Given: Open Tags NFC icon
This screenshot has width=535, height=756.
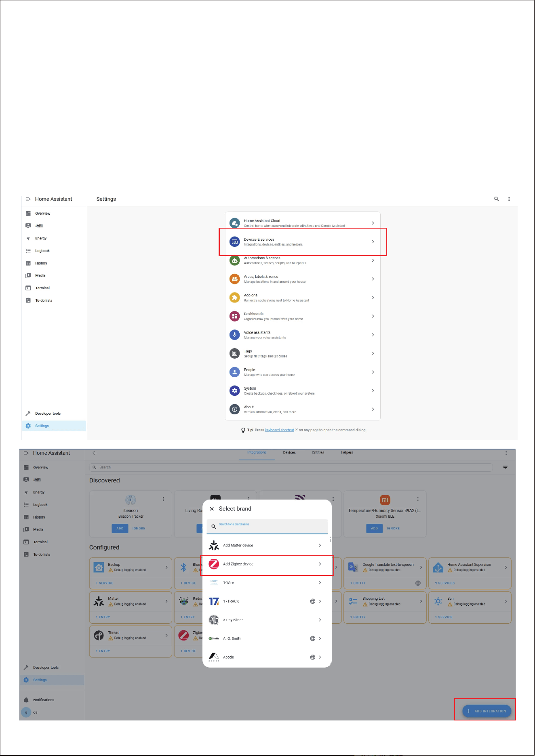Looking at the screenshot, I should click(234, 353).
